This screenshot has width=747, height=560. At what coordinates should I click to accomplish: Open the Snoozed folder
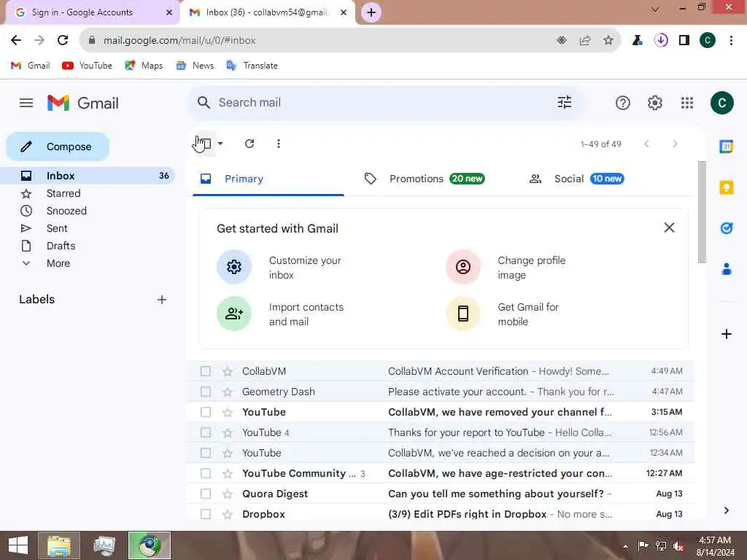(x=66, y=211)
